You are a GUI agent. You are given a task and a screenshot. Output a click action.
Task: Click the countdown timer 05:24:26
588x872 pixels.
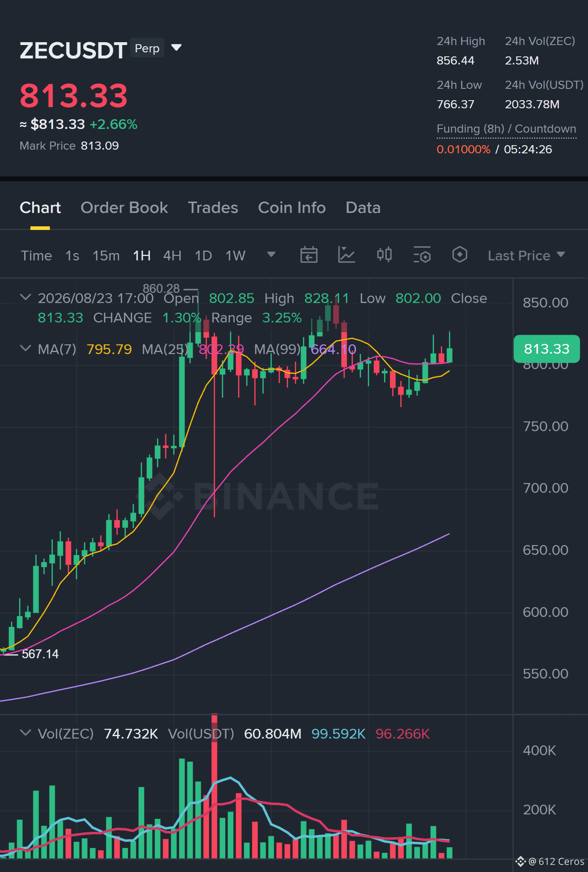tap(528, 150)
